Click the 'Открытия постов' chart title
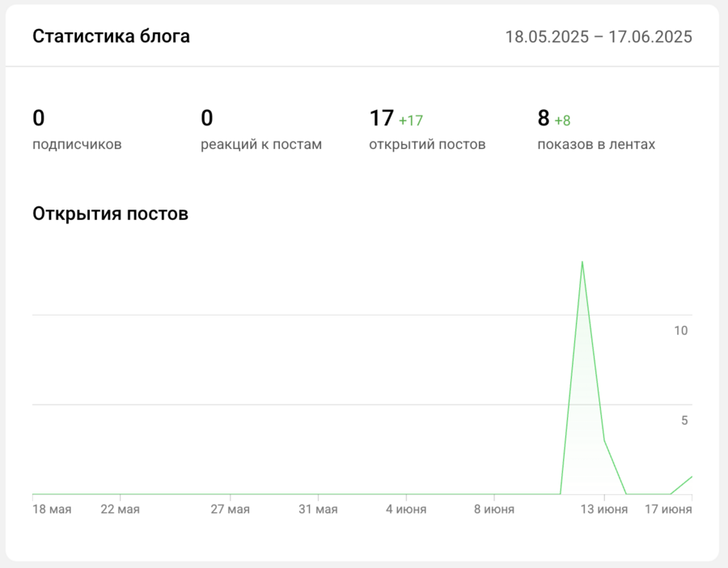The height and width of the screenshot is (568, 728). [111, 214]
